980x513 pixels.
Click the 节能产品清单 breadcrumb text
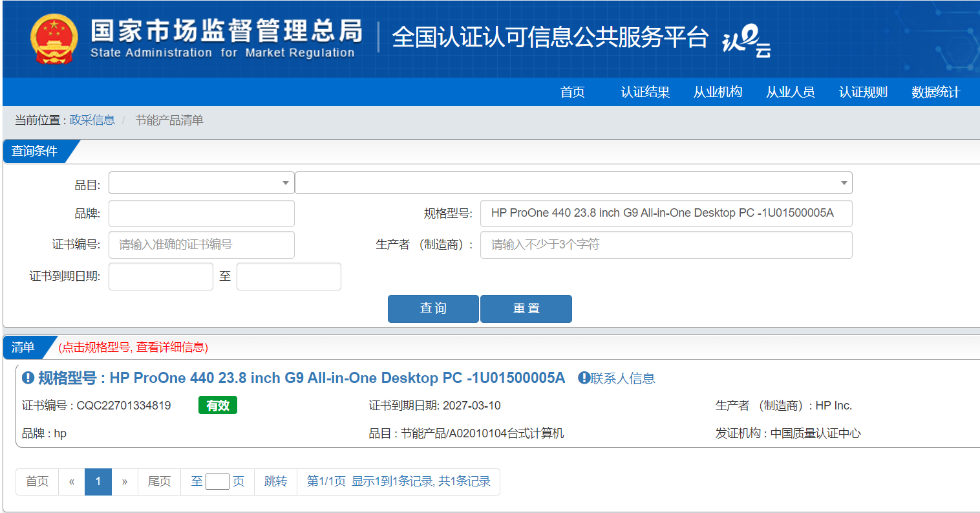169,120
